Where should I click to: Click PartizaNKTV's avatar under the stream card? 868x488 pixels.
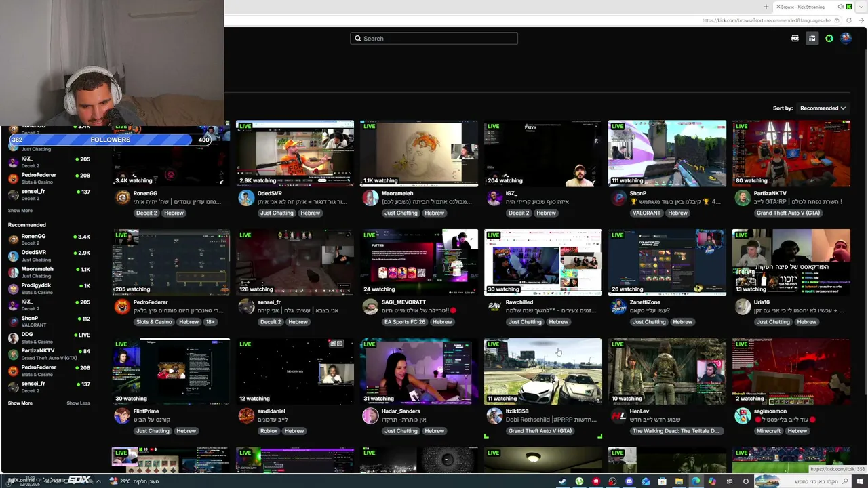point(743,197)
